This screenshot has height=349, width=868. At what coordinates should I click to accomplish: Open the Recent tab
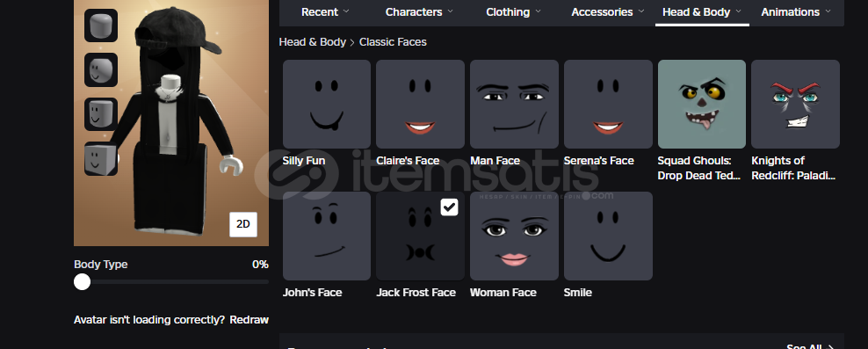pos(325,11)
